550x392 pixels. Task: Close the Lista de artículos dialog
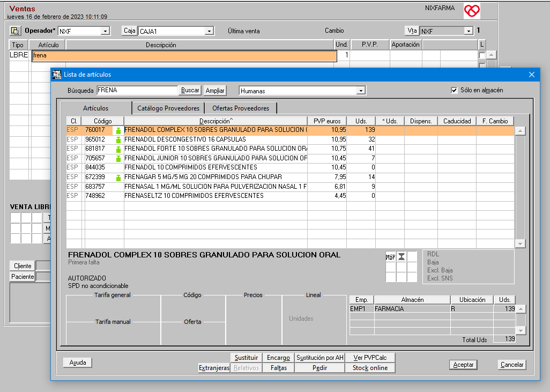(x=532, y=75)
